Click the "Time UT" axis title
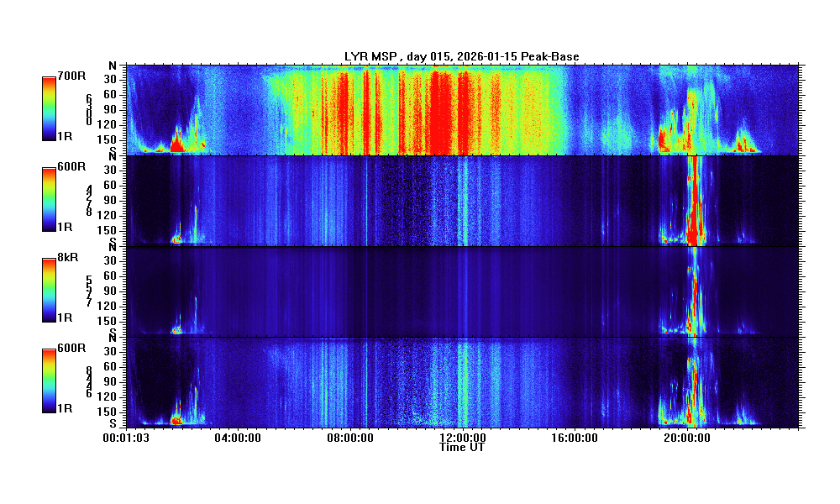The width and height of the screenshot is (840, 504). [x=462, y=448]
